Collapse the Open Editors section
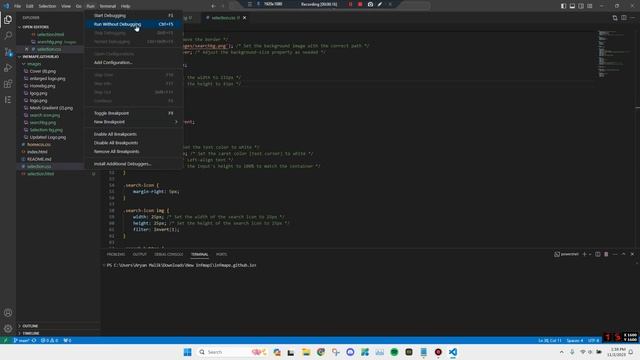Viewport: 640px width, 360px height. 35,27
